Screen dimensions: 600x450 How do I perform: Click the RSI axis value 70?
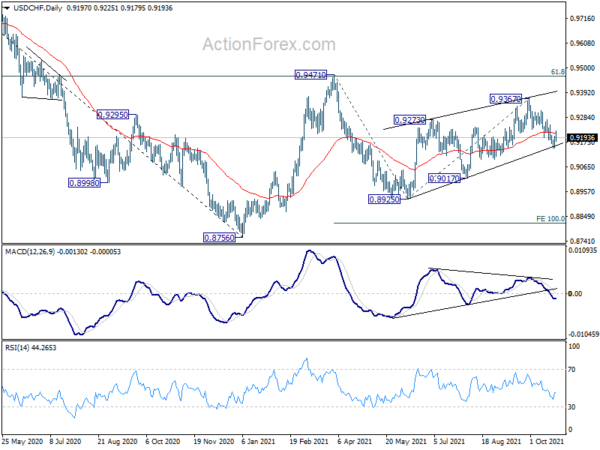tap(571, 370)
